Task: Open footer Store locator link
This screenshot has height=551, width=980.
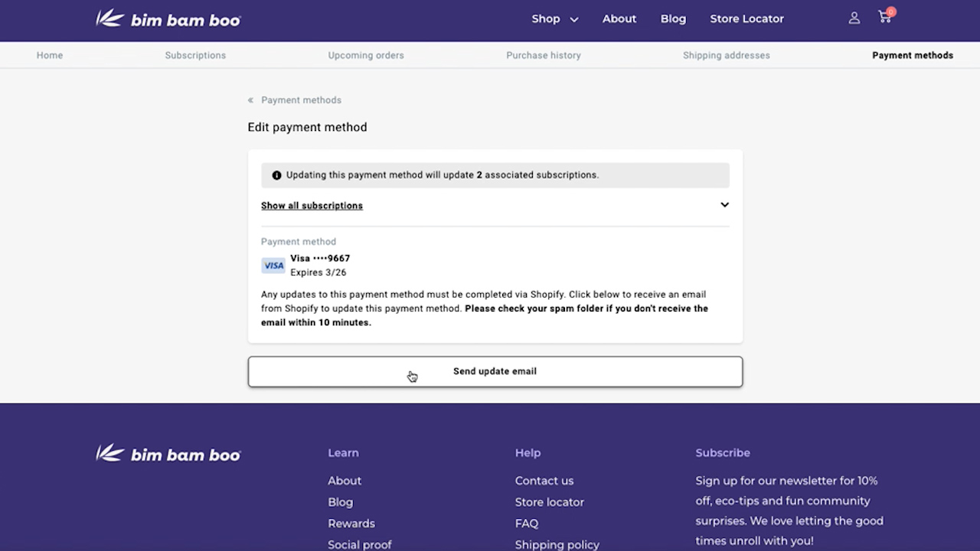Action: pos(550,502)
